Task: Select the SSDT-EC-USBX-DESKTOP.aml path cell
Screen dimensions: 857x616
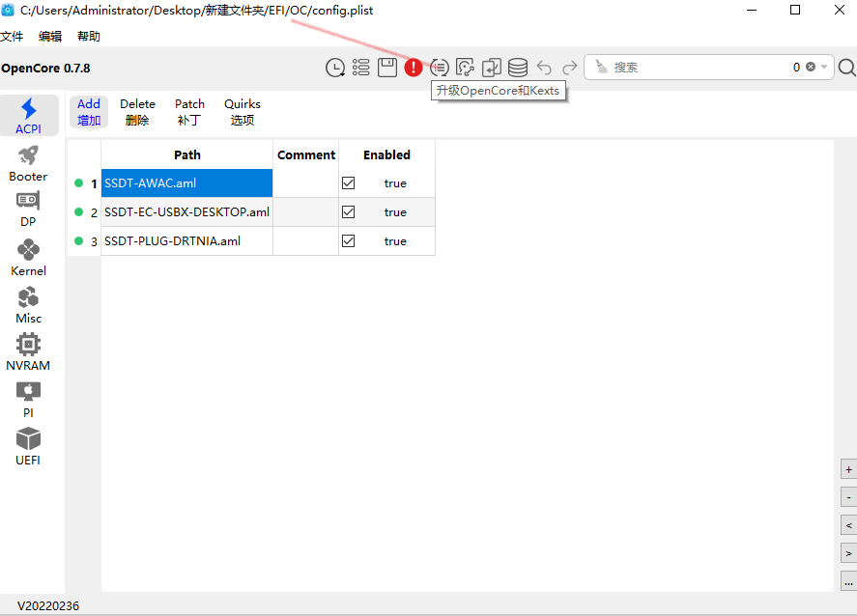Action: point(186,211)
